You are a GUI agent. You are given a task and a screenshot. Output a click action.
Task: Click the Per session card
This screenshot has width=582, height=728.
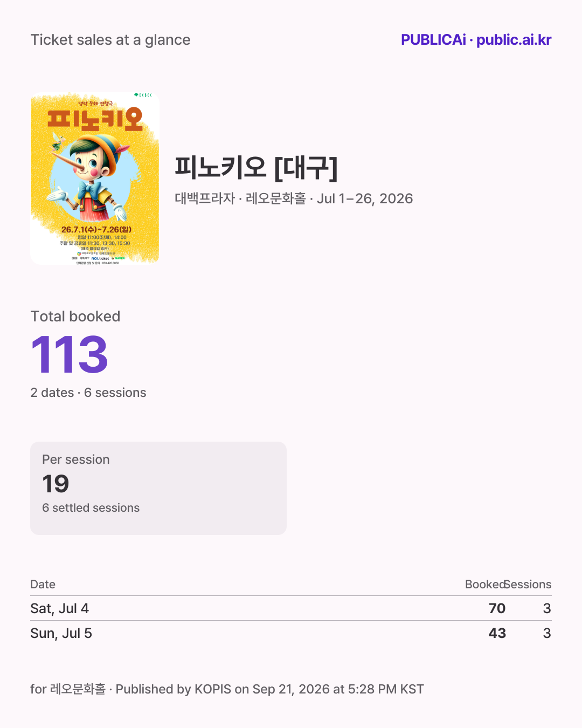[x=158, y=488]
